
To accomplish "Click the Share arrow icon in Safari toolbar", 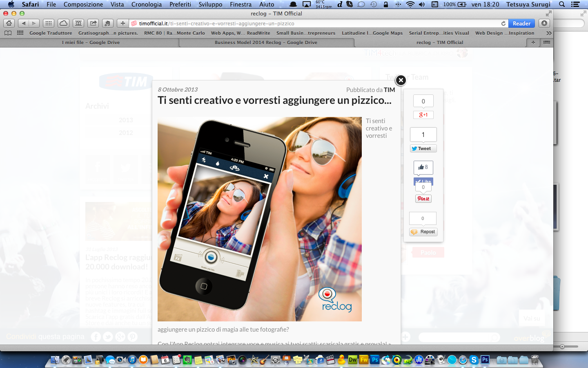I will click(x=94, y=23).
